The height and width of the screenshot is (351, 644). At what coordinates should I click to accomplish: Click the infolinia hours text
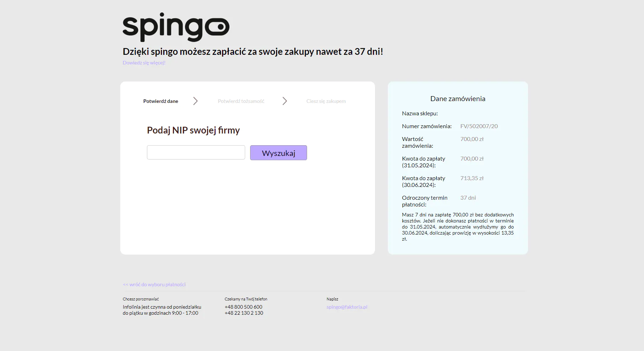point(162,310)
